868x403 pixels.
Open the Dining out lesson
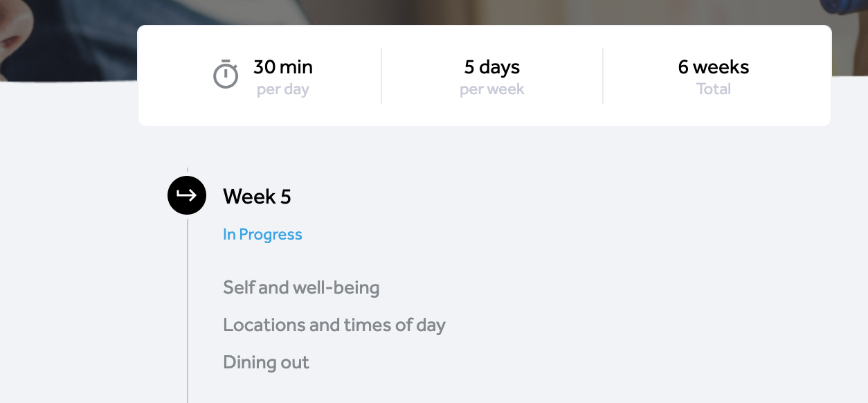pyautogui.click(x=266, y=362)
